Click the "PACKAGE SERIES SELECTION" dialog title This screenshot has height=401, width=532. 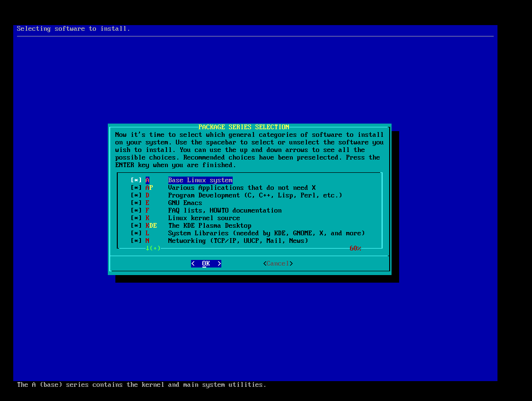point(244,127)
